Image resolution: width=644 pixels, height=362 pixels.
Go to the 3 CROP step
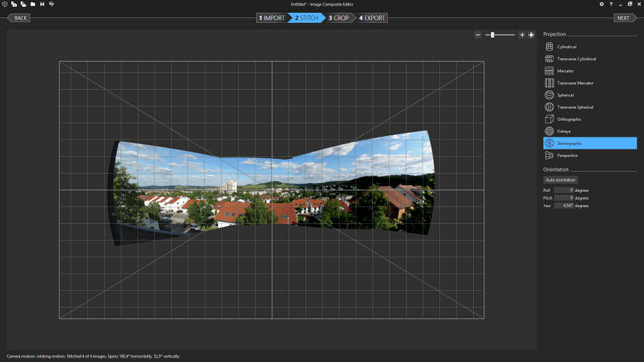(339, 18)
